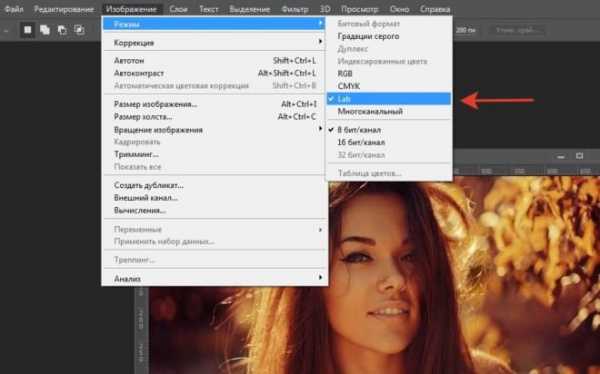Expand the Вращение изображения submenu
This screenshot has height=374, width=600.
(x=215, y=130)
